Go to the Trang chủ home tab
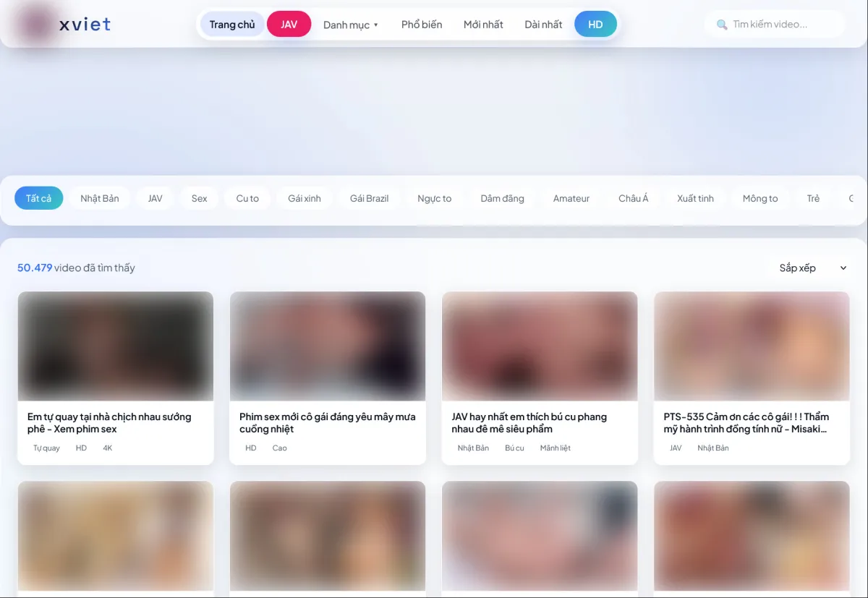The height and width of the screenshot is (598, 868). point(231,25)
